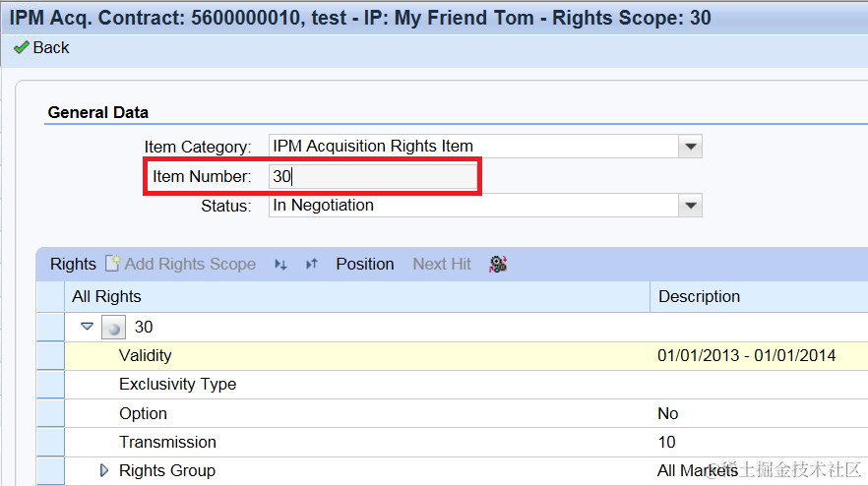868x486 pixels.
Task: Click the Position toolbar button
Action: 365,264
